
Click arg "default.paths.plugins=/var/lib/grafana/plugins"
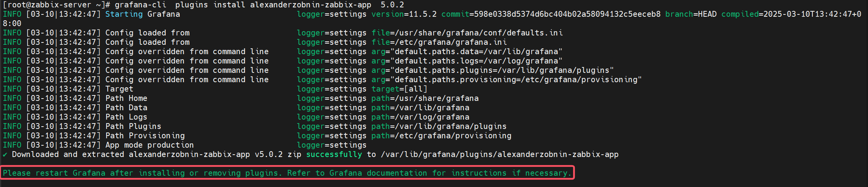(x=493, y=71)
